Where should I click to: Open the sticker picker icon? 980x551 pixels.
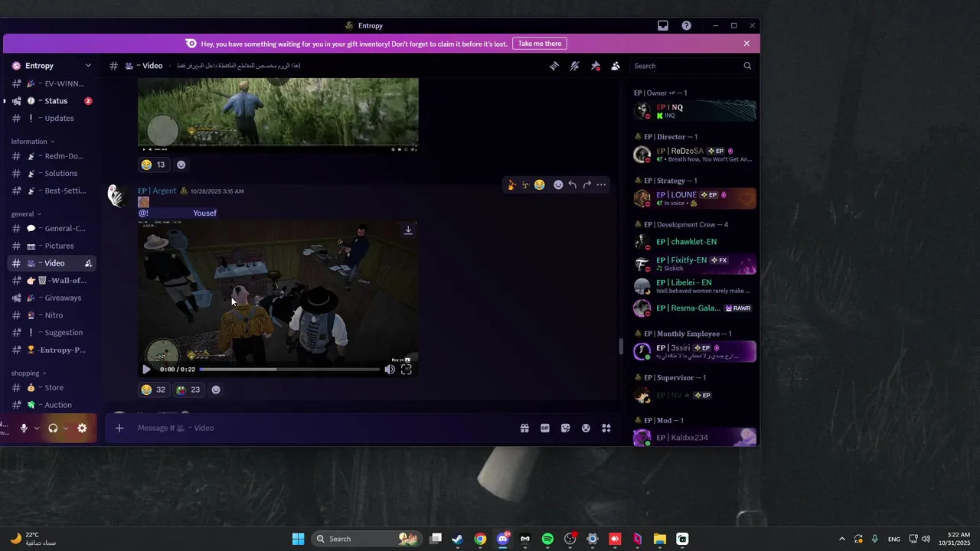click(x=565, y=429)
